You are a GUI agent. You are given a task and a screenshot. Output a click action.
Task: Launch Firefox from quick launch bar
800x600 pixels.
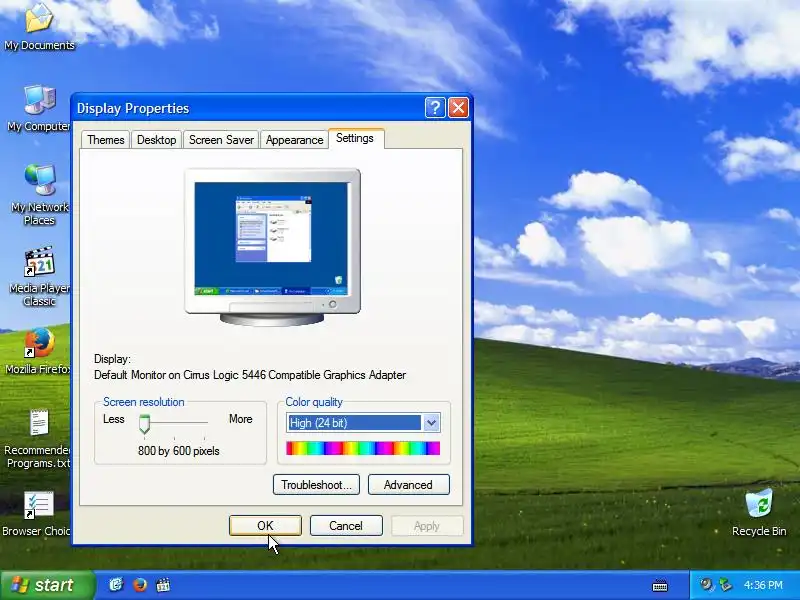pyautogui.click(x=140, y=585)
